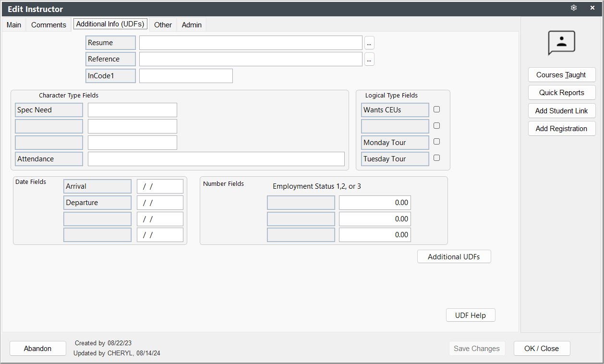The width and height of the screenshot is (604, 364).
Task: Click the Departure date field
Action: click(x=160, y=203)
